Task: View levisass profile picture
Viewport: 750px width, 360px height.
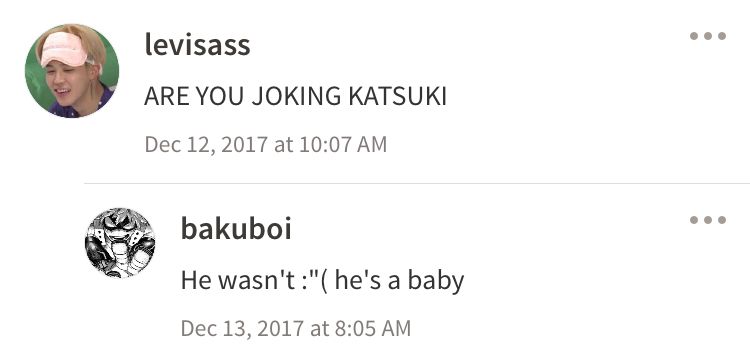Action: tap(72, 71)
